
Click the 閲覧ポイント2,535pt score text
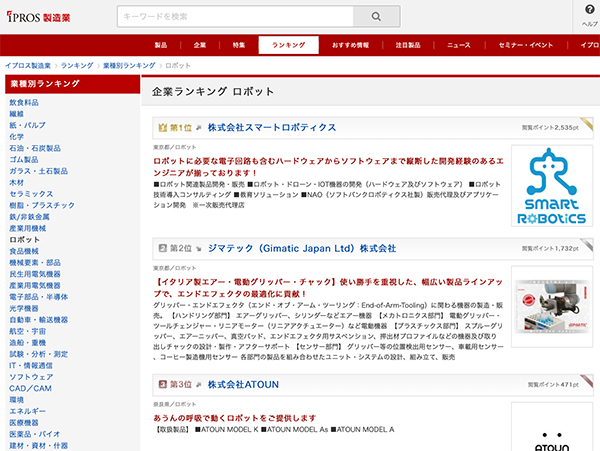pyautogui.click(x=550, y=127)
